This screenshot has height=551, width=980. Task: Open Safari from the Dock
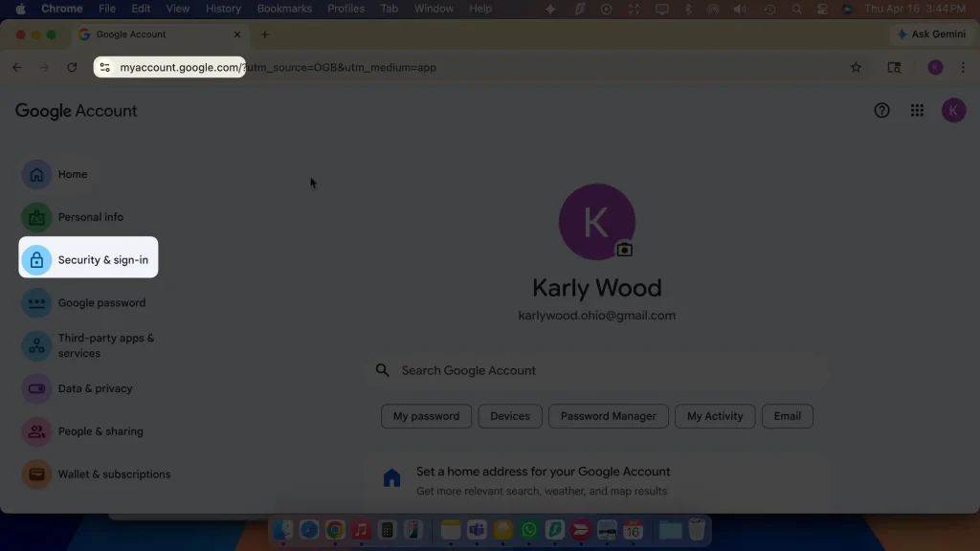[x=309, y=530]
